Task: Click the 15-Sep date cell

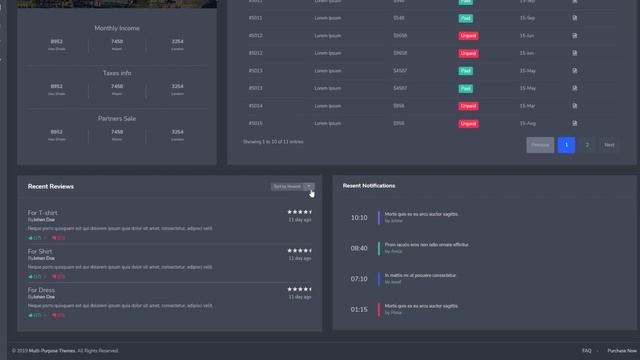Action: coord(527,18)
